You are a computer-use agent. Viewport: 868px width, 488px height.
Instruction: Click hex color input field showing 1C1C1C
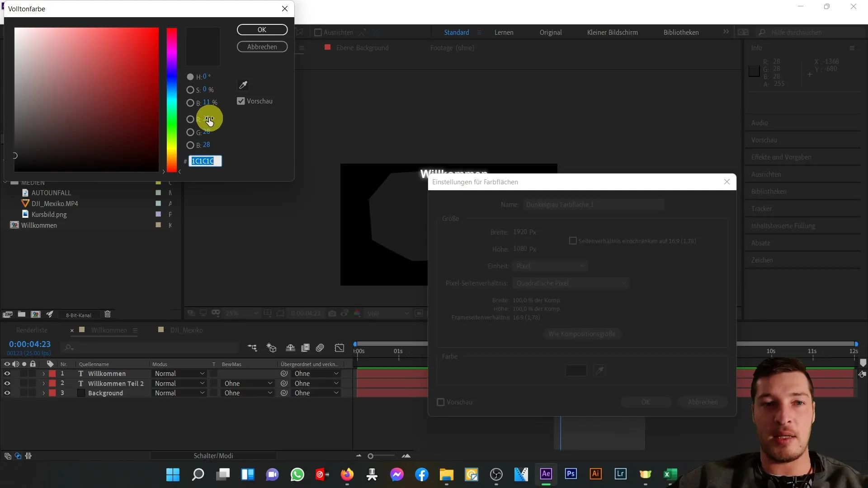point(204,161)
